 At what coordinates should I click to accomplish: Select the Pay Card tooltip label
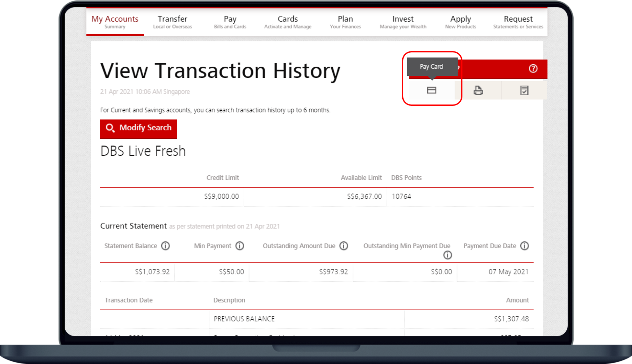tap(431, 67)
